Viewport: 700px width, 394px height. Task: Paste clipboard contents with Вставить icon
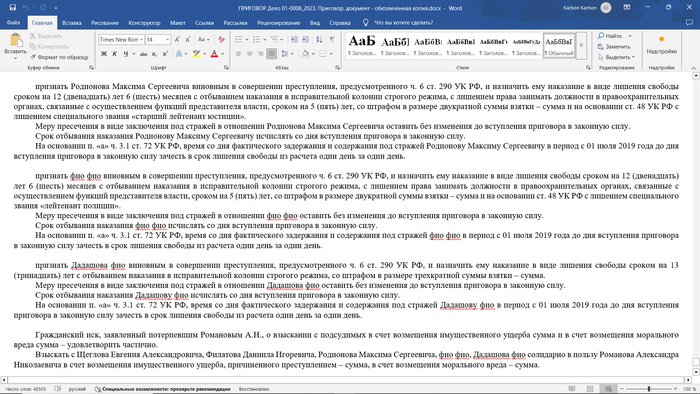[16, 46]
